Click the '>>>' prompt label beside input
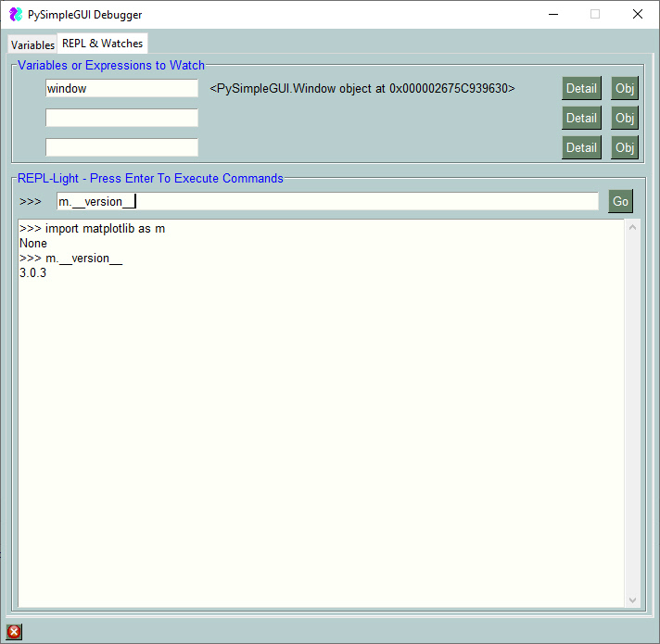This screenshot has height=644, width=660. click(x=31, y=201)
